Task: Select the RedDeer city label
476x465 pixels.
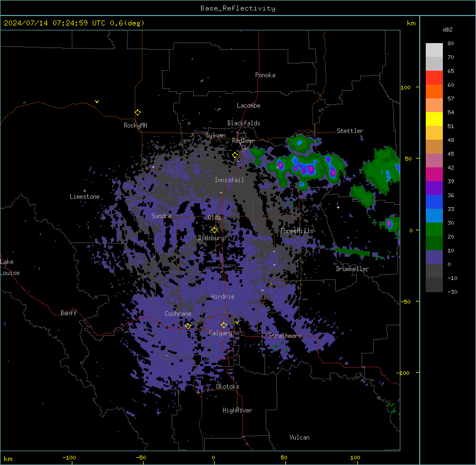Action: point(243,141)
